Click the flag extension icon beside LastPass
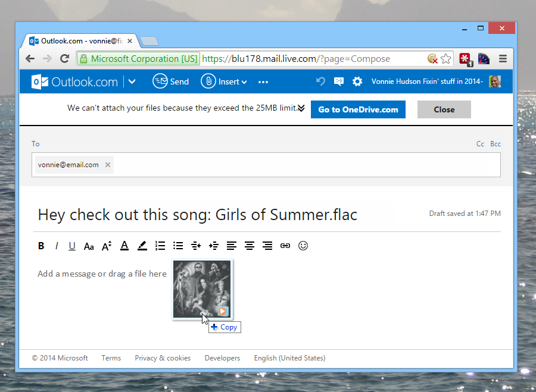Viewport: 536px width, 392px height. (484, 59)
